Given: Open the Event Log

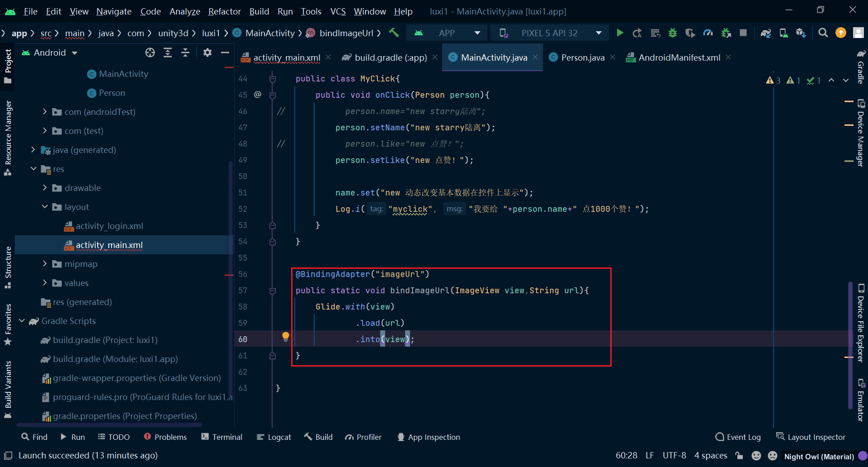Looking at the screenshot, I should [738, 437].
